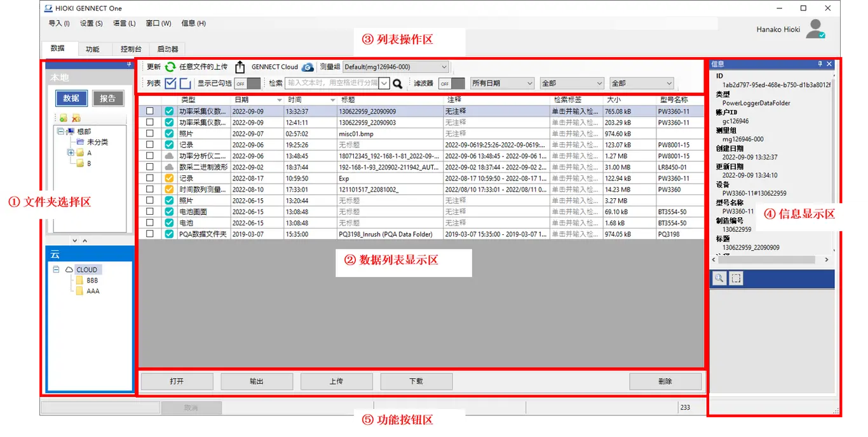Image resolution: width=868 pixels, height=437 pixels.
Task: Click the delete folder icon above the tree
Action: click(76, 118)
